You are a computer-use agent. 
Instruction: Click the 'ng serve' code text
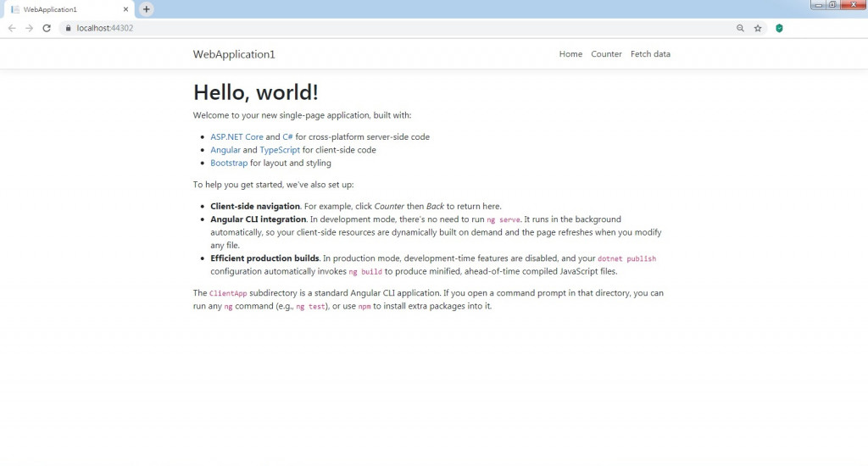[504, 219]
